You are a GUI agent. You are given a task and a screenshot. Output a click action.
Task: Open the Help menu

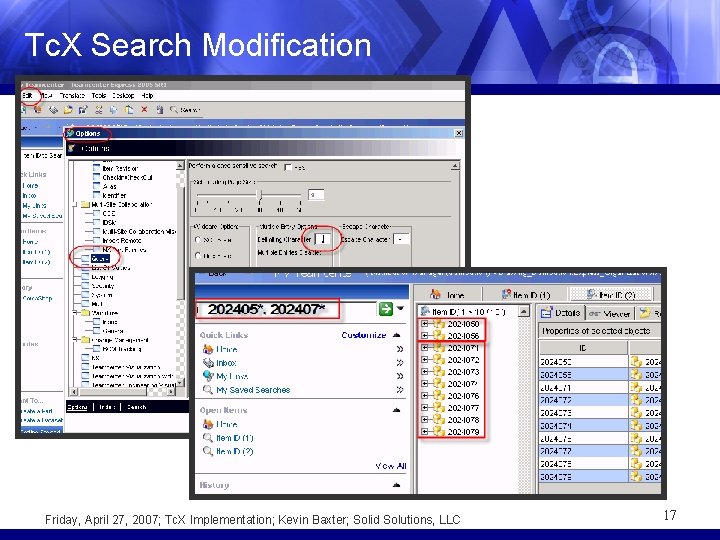click(147, 96)
